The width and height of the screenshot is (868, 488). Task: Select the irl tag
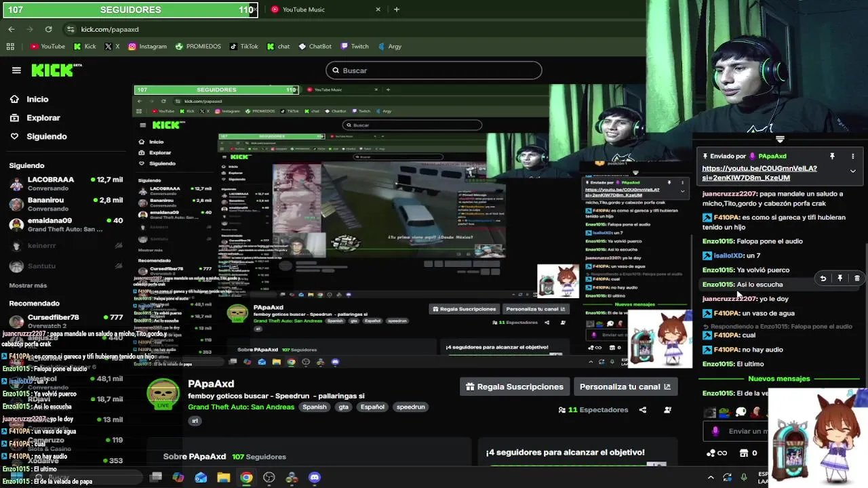pos(195,420)
